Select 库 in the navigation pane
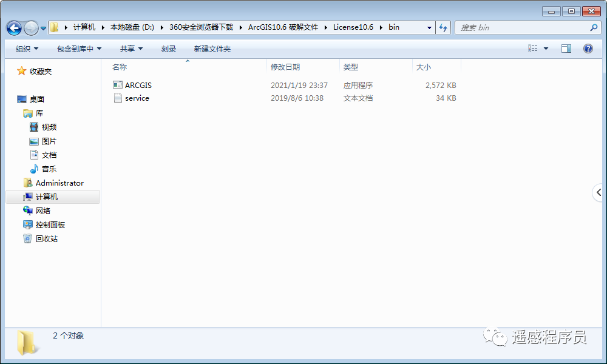607x364 pixels. (39, 113)
